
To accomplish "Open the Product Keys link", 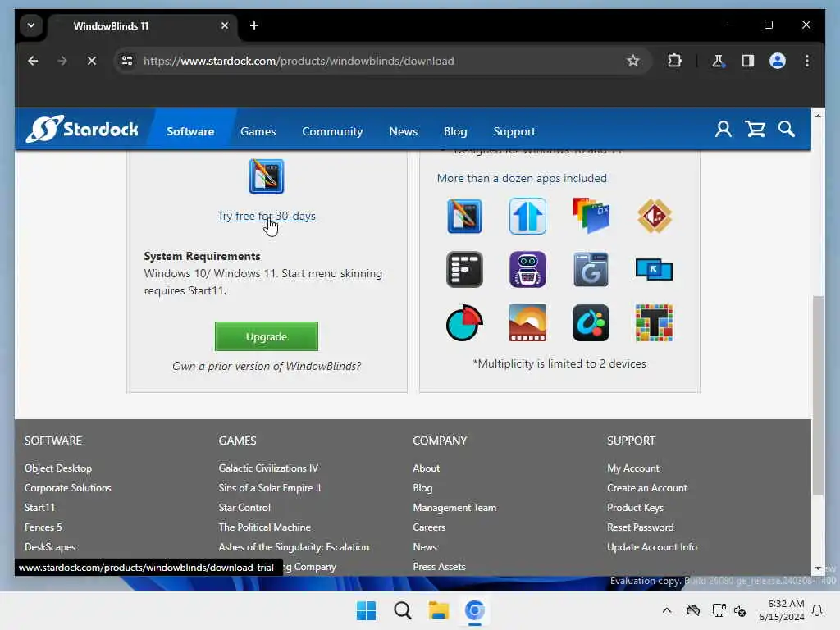I will (635, 507).
